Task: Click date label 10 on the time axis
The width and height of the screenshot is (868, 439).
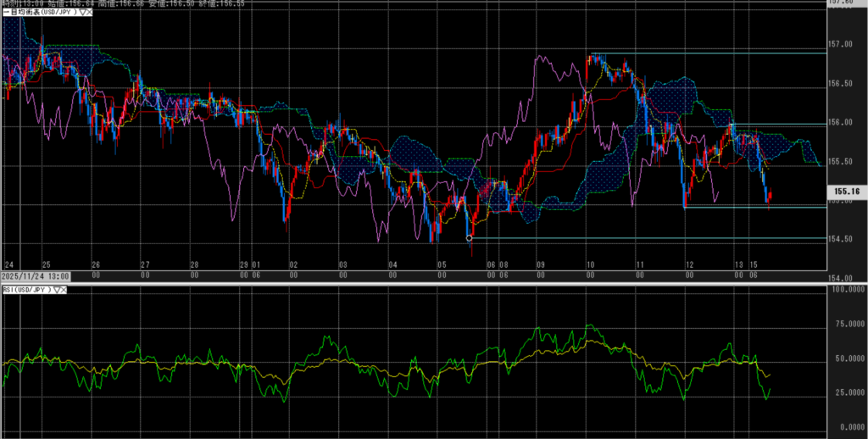Action: (588, 266)
